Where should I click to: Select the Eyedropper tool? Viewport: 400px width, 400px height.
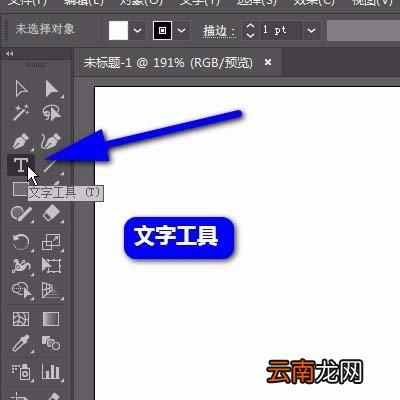click(21, 343)
